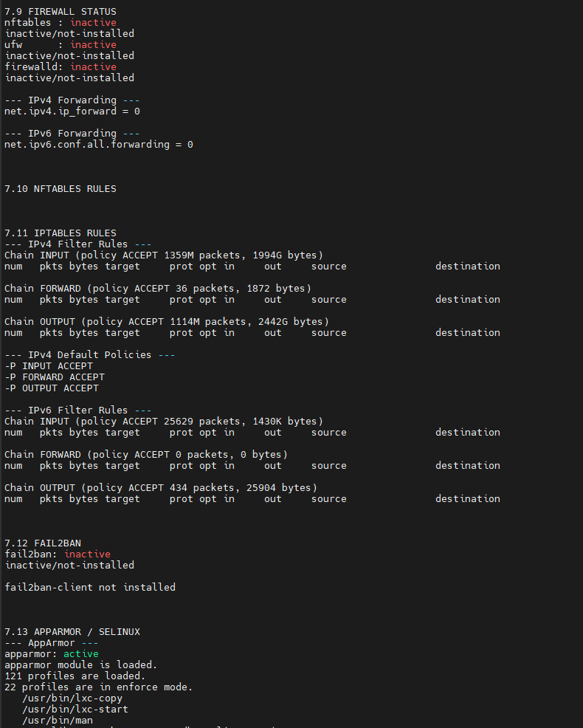Select the net.ipv4.ip_forward = 0 line
Viewport: 583px width, 728px height.
(72, 111)
